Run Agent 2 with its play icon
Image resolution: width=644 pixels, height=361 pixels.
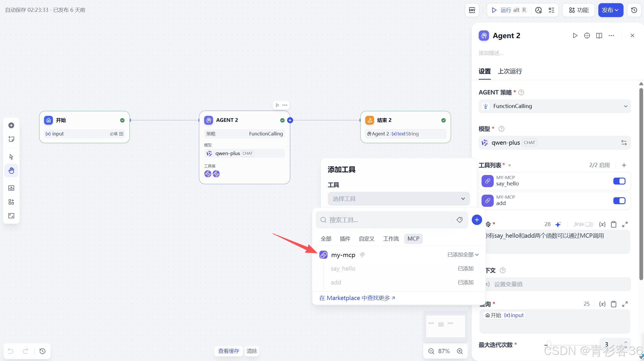point(575,35)
